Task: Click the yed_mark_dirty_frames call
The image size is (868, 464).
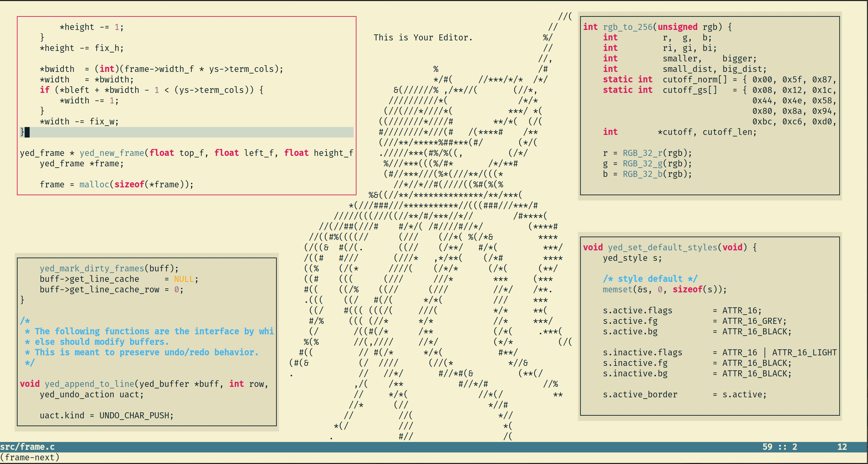Action: click(x=92, y=268)
